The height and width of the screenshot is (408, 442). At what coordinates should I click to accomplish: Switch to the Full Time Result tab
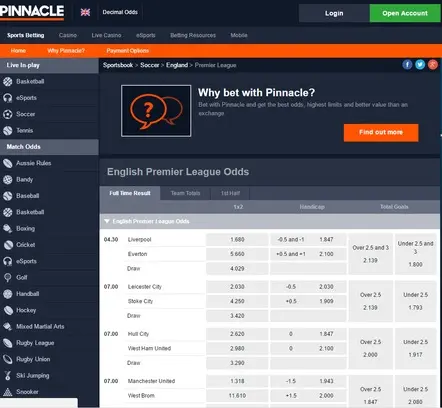tap(130, 193)
